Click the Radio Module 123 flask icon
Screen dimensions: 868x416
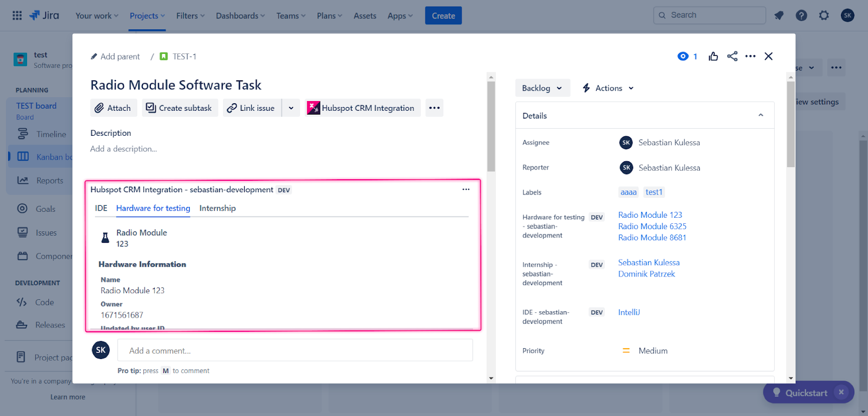point(105,238)
